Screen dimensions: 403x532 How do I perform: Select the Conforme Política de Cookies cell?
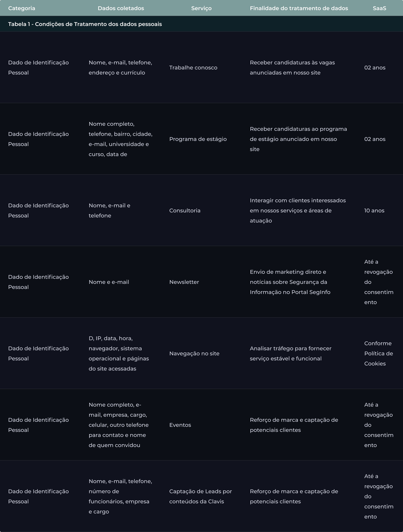[378, 353]
